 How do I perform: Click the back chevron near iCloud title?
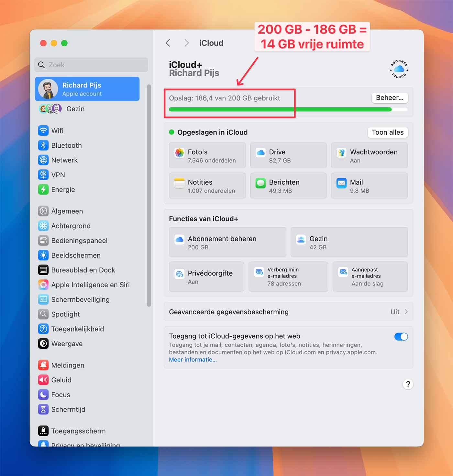click(168, 43)
